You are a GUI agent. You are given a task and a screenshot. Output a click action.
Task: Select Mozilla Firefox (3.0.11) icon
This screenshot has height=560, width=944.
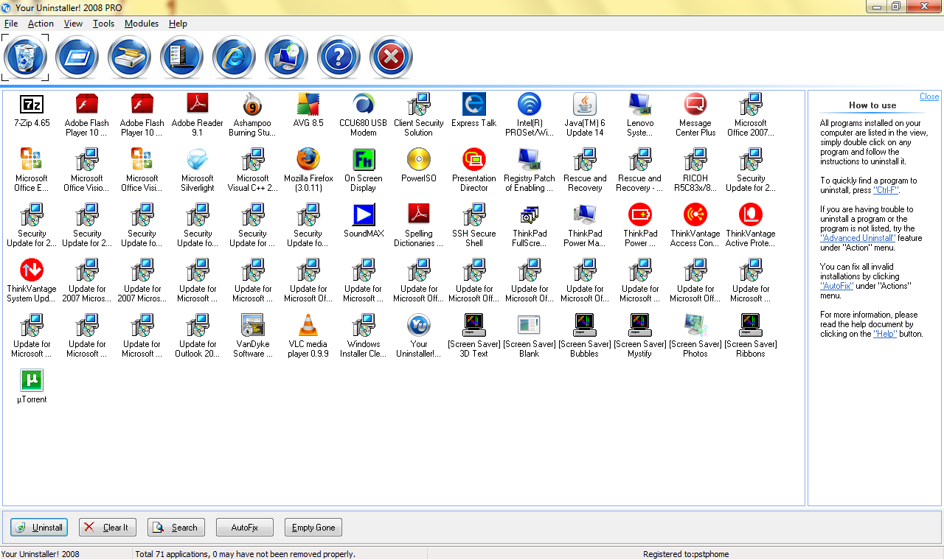308,159
